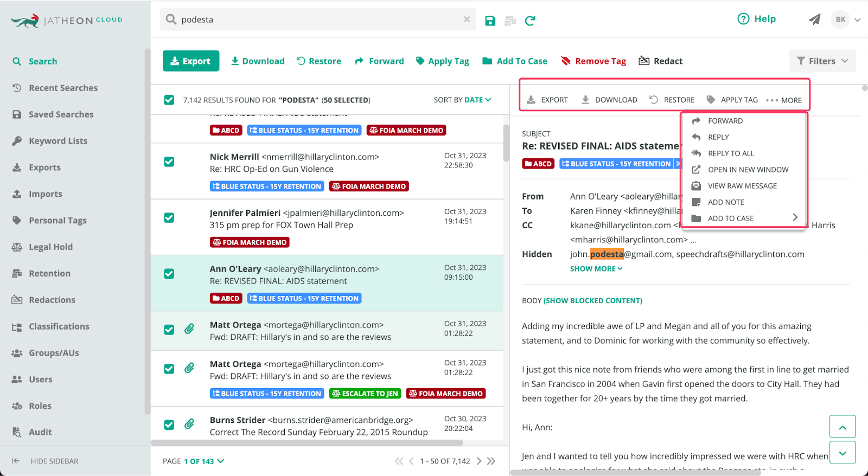Click the Legal Hold scales icon
Screen dimensions: 868x476
17,247
